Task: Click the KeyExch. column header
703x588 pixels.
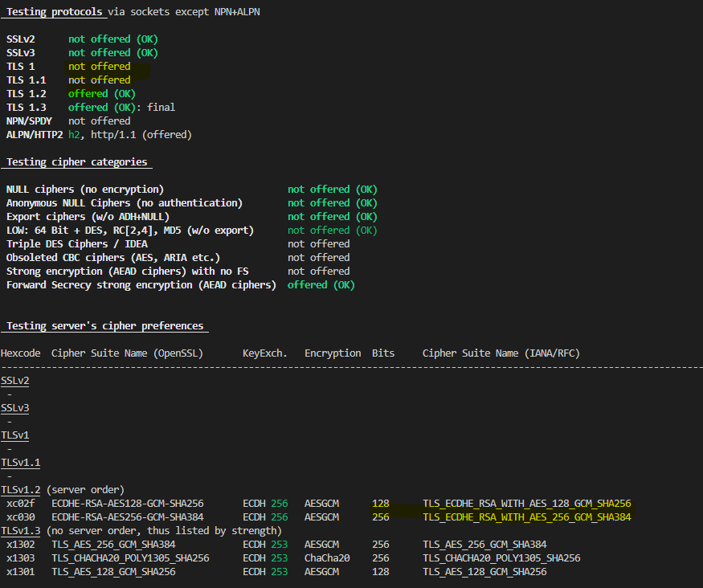Action: [x=267, y=353]
